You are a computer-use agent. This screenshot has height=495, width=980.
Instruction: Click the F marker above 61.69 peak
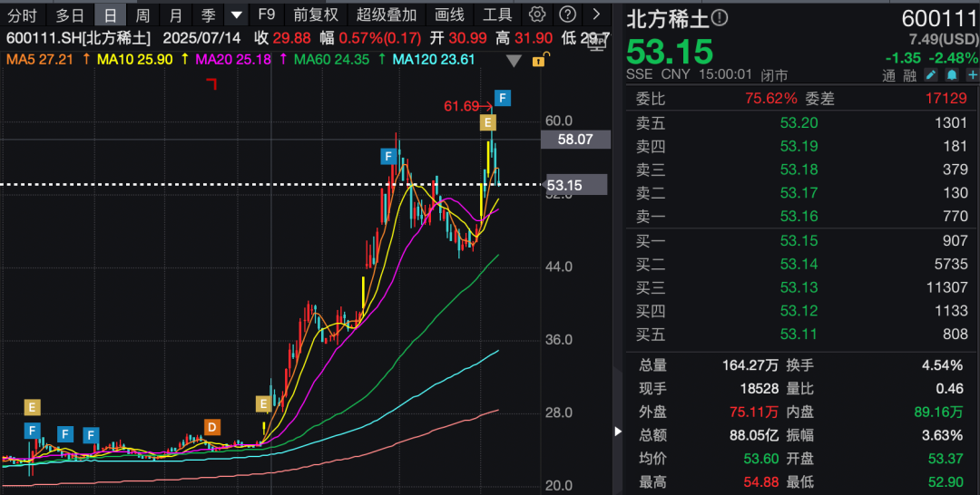click(x=502, y=98)
